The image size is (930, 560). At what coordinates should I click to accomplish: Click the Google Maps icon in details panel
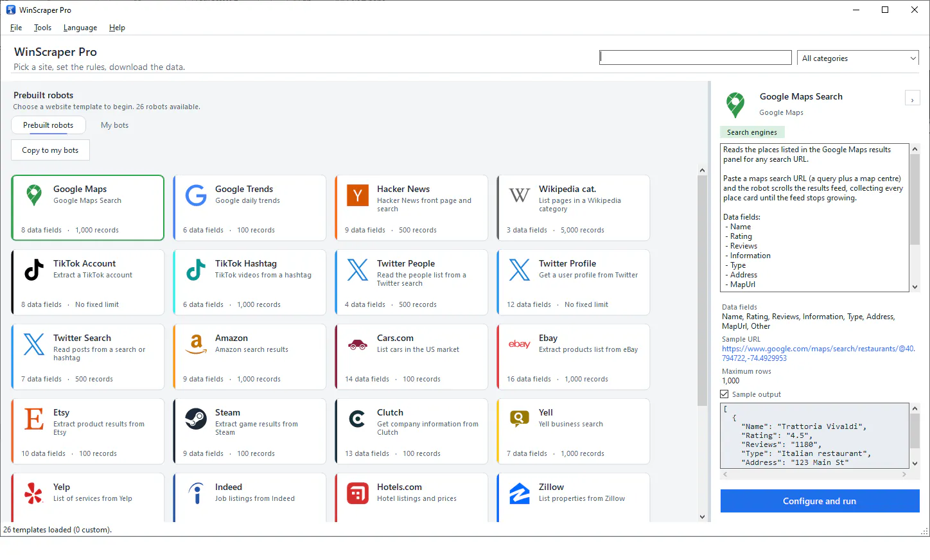coord(735,105)
